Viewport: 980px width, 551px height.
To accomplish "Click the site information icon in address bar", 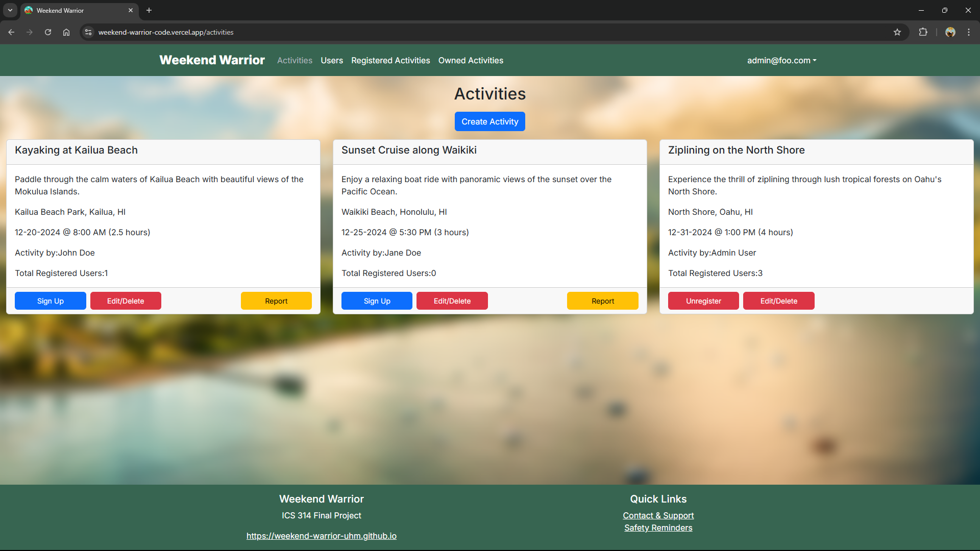I will tap(88, 32).
